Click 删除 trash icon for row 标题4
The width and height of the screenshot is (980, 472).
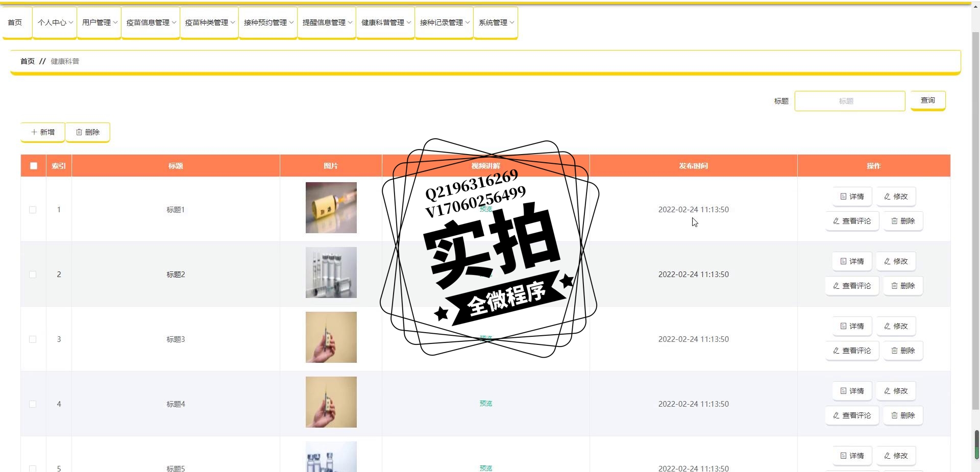[894, 415]
